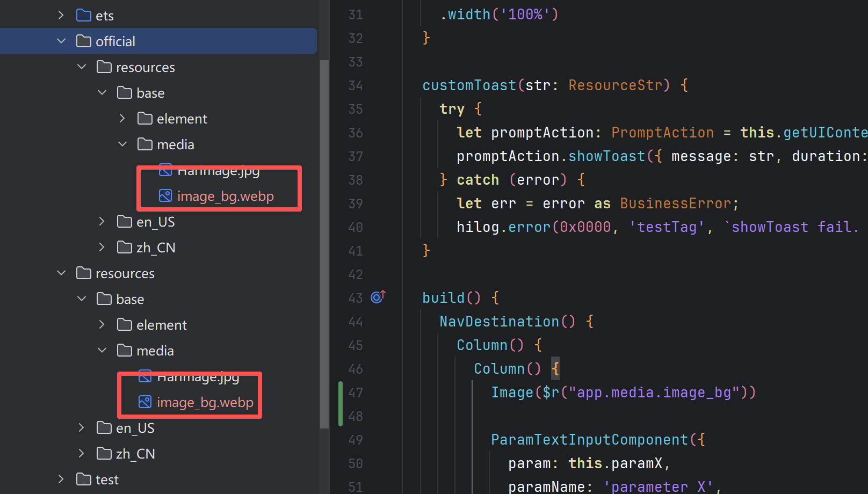This screenshot has width=868, height=494.
Task: Collapse the resources folder under official
Action: pos(82,67)
